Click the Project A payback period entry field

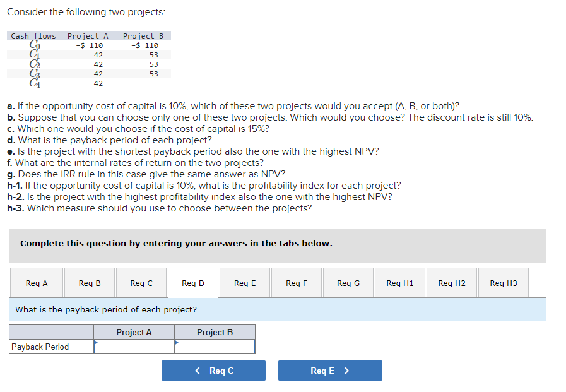pyautogui.click(x=136, y=347)
